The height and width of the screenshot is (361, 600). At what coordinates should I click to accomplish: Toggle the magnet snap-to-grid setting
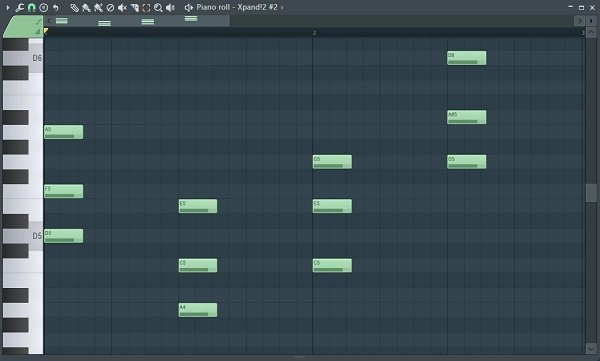click(x=31, y=7)
